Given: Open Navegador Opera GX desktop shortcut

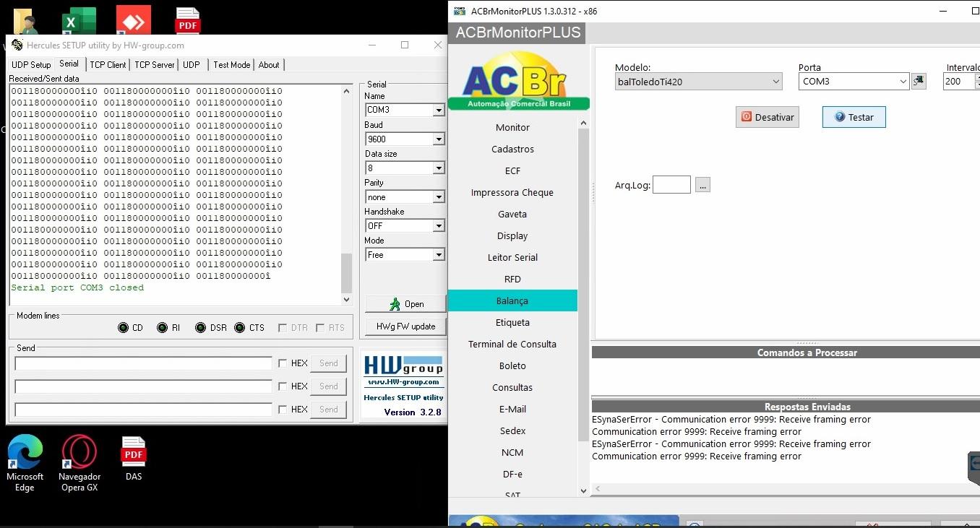Looking at the screenshot, I should [x=79, y=464].
